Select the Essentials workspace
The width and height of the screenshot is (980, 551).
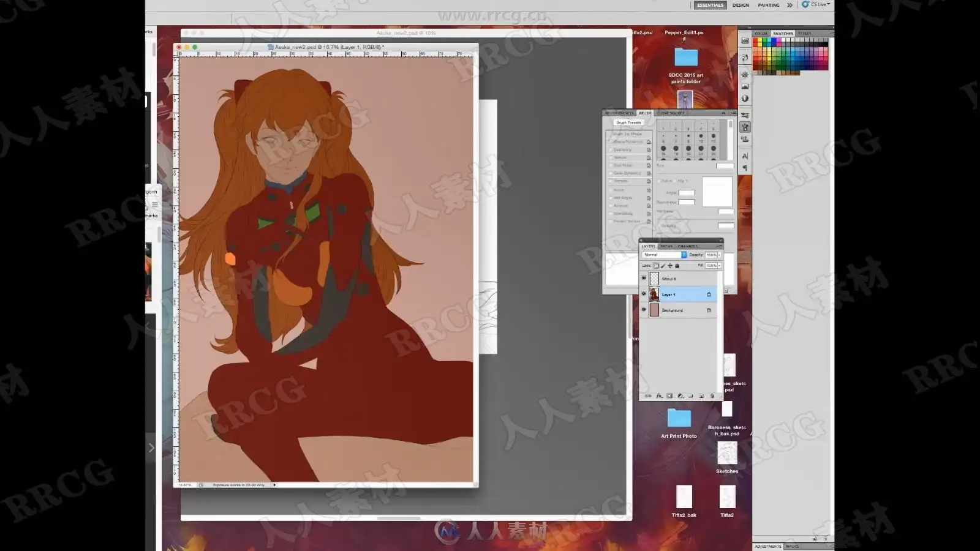coord(710,5)
